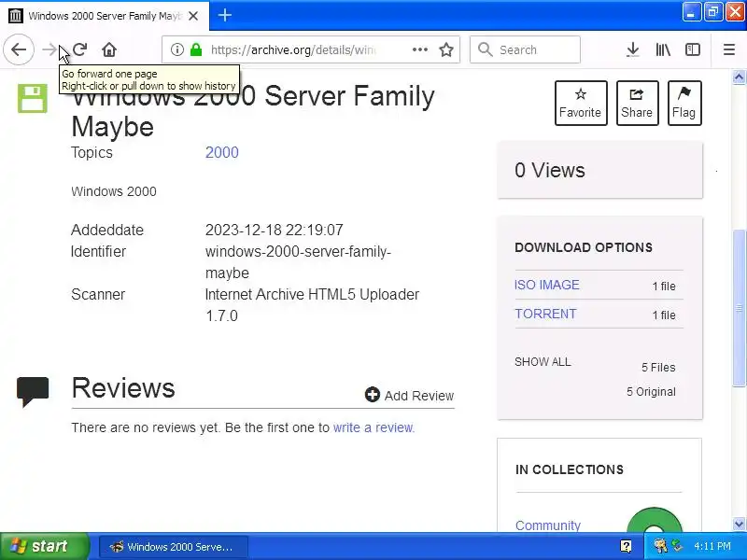
Task: Click scrollbar up arrow
Action: coord(739,77)
